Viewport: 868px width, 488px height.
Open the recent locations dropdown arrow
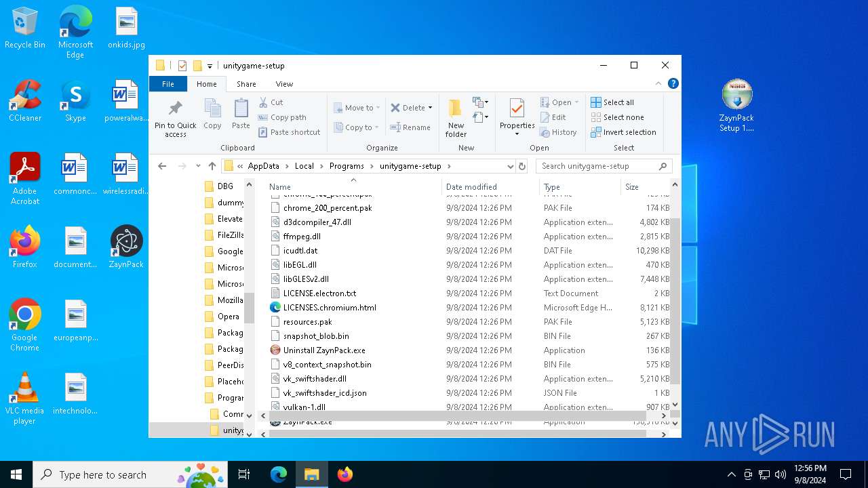[198, 166]
